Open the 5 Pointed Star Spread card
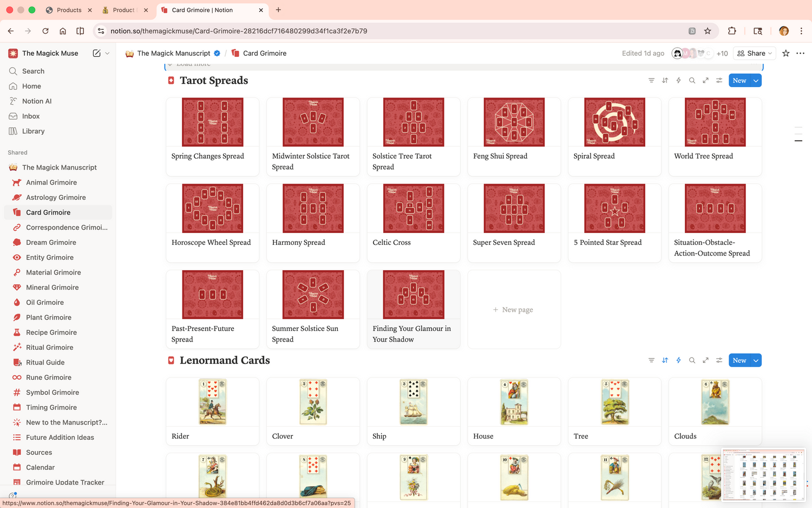Image resolution: width=812 pixels, height=508 pixels. 614,223
